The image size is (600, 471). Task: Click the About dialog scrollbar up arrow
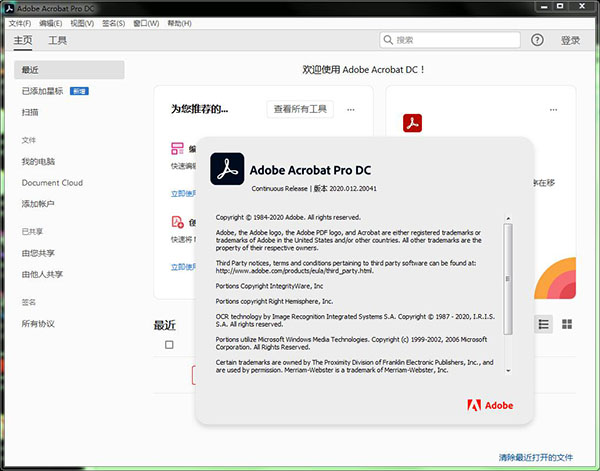[508, 218]
